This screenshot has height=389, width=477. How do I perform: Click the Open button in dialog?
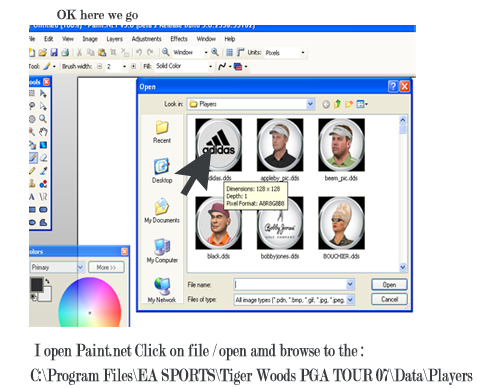389,285
